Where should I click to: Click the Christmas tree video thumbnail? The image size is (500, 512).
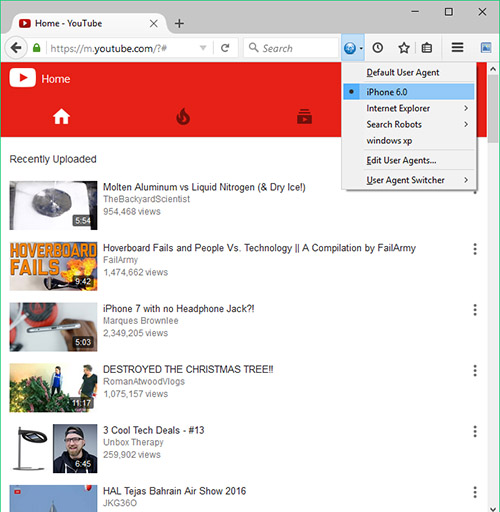pyautogui.click(x=53, y=388)
